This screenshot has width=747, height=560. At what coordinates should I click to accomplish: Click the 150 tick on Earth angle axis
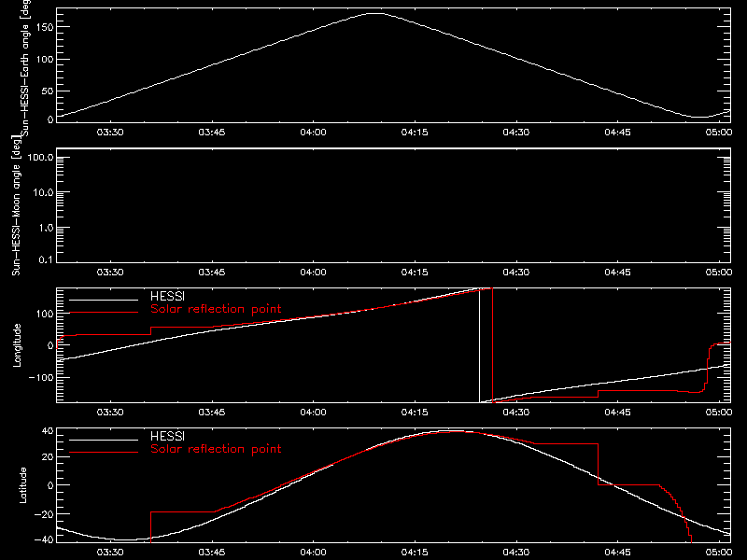[x=44, y=27]
